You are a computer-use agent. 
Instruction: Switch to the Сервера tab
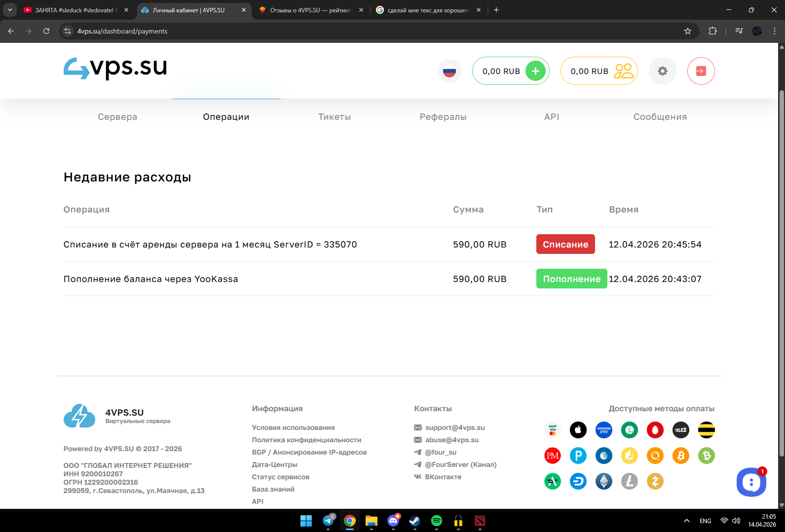[x=117, y=117]
